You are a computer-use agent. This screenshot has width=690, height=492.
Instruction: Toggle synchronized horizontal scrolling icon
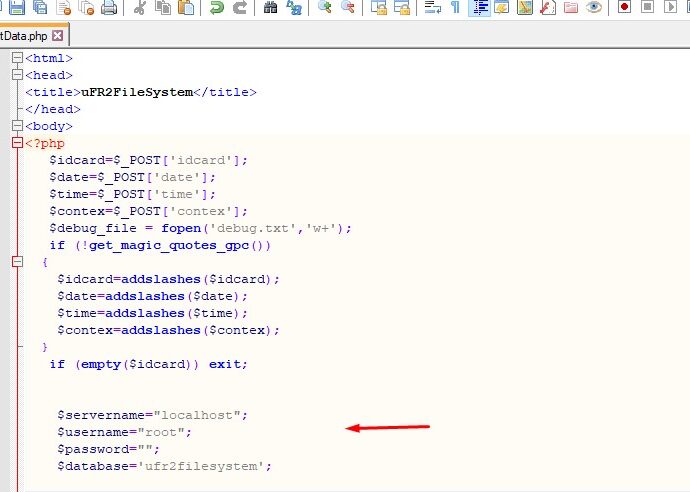[402, 7]
